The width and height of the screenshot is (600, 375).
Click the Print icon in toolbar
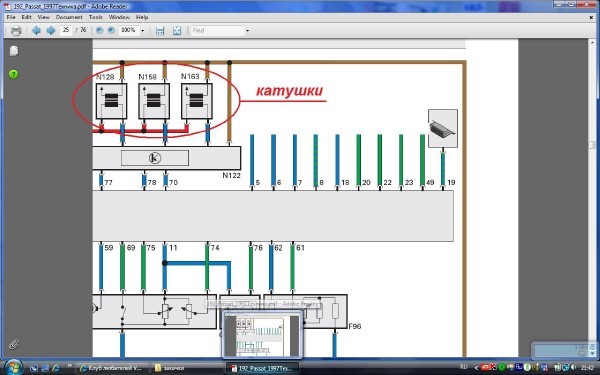click(x=16, y=31)
